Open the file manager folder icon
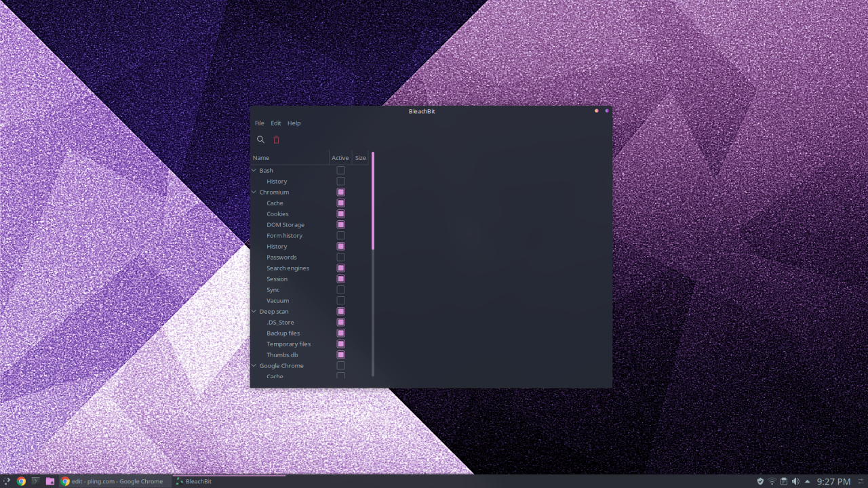Viewport: 868px width, 488px height. click(x=50, y=481)
